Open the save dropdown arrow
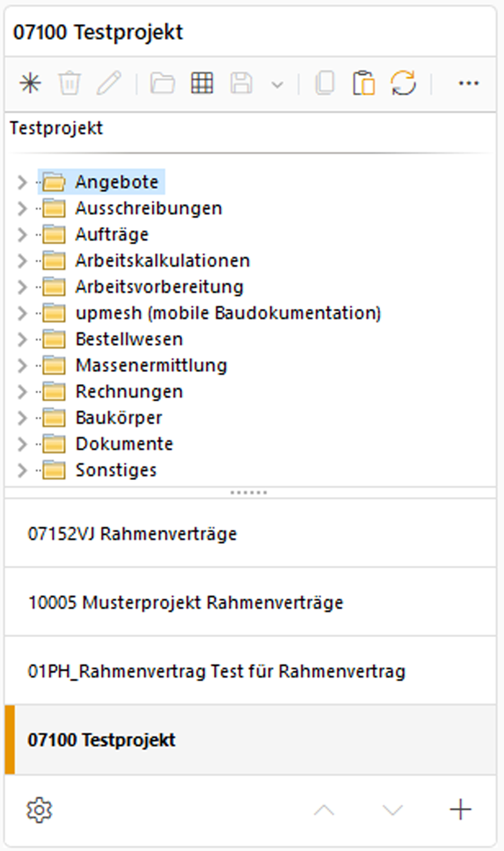Screen dimensions: 504x851 pyautogui.click(x=277, y=85)
